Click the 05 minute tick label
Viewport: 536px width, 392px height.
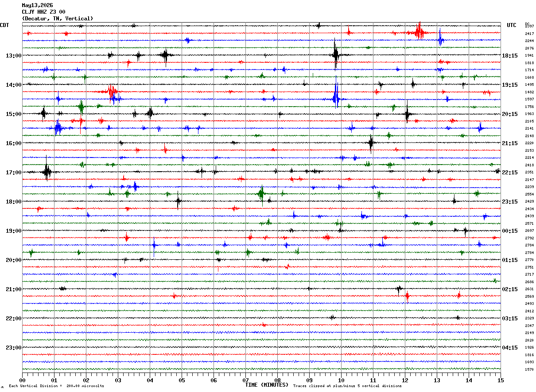click(182, 380)
